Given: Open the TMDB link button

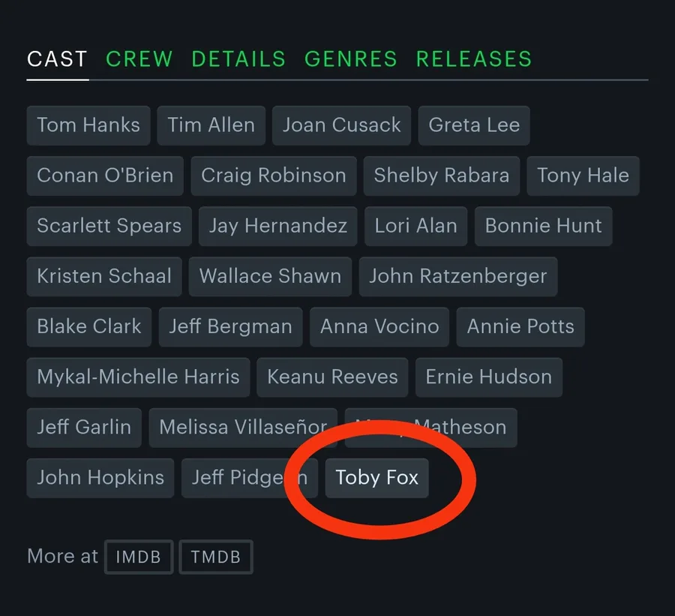Looking at the screenshot, I should pyautogui.click(x=216, y=557).
